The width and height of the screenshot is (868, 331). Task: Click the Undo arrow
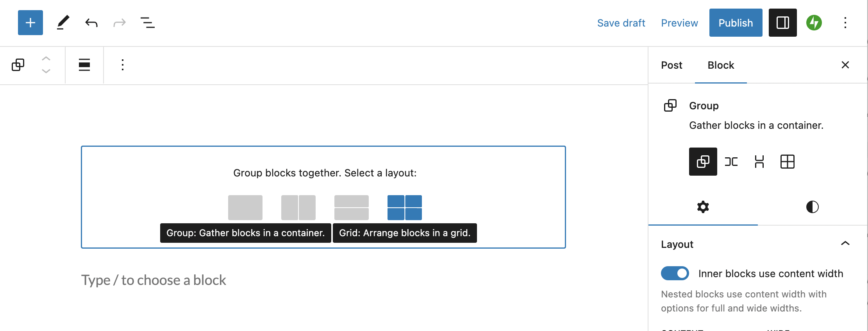91,23
